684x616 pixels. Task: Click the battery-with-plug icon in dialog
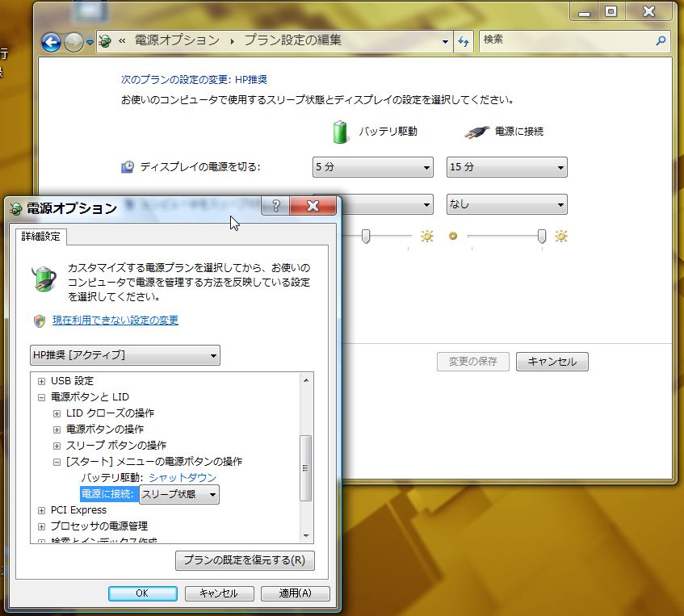tap(44, 279)
